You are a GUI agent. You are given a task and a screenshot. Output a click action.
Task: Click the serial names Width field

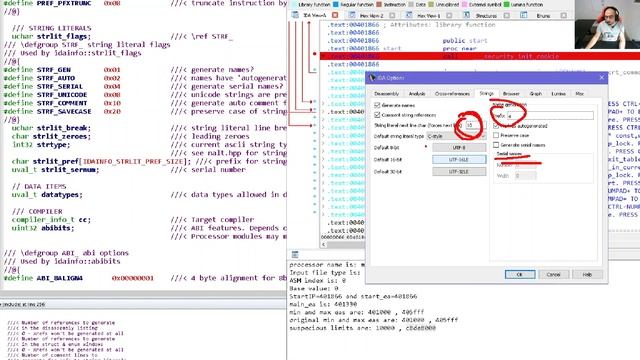tap(525, 176)
